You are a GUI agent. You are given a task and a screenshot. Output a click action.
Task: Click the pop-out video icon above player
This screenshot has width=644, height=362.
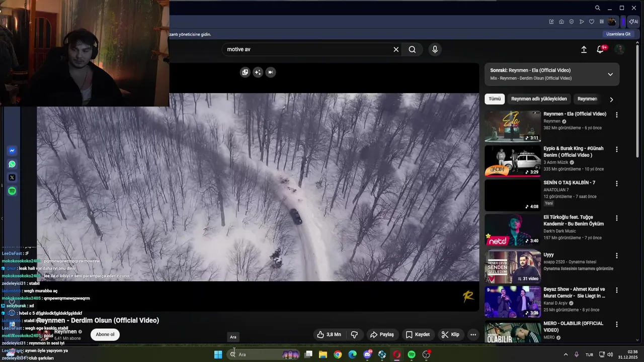click(245, 72)
